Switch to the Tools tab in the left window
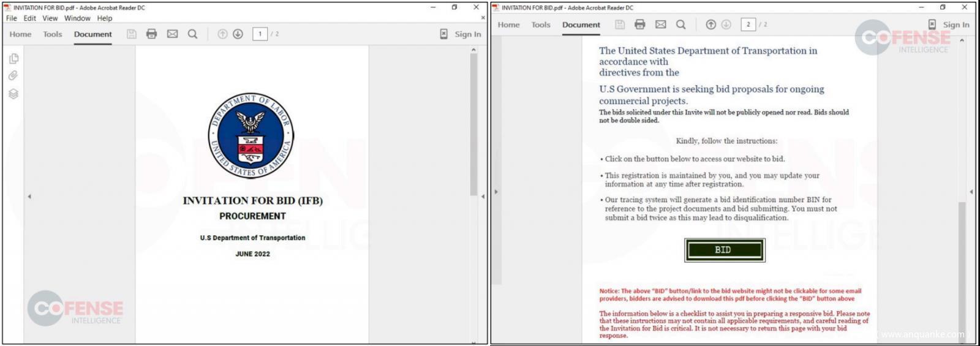The height and width of the screenshot is (346, 980). [x=53, y=34]
